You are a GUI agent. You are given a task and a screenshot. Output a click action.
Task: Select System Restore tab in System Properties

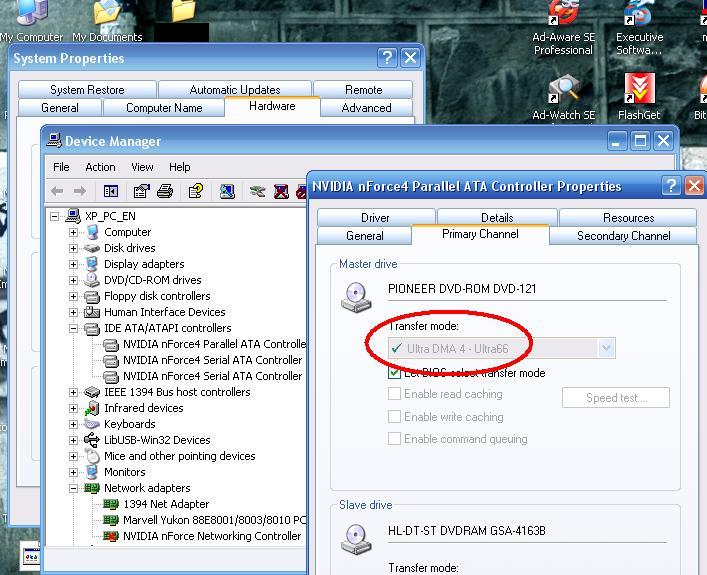pos(87,89)
